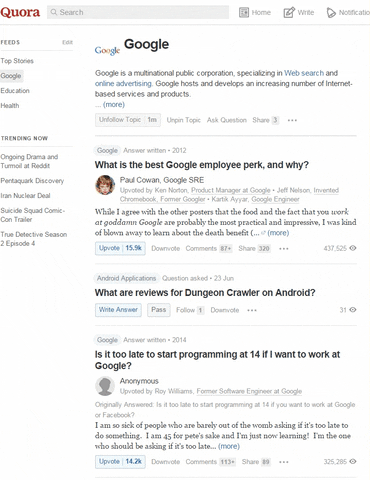Click views eye icon beside 437,525

click(x=353, y=248)
